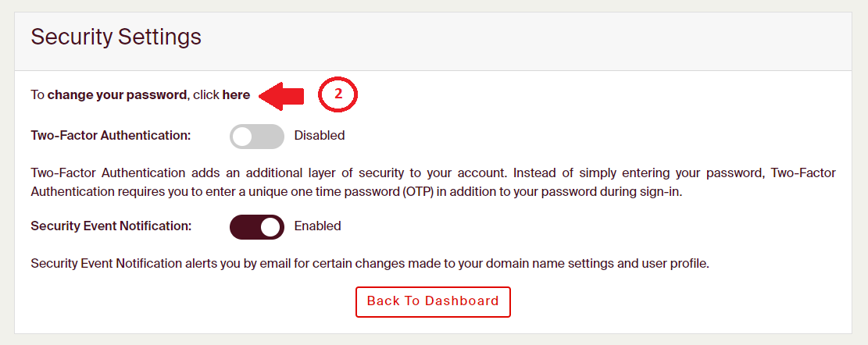Click the red circled number 2 marker
The image size is (868, 345).
pyautogui.click(x=338, y=94)
